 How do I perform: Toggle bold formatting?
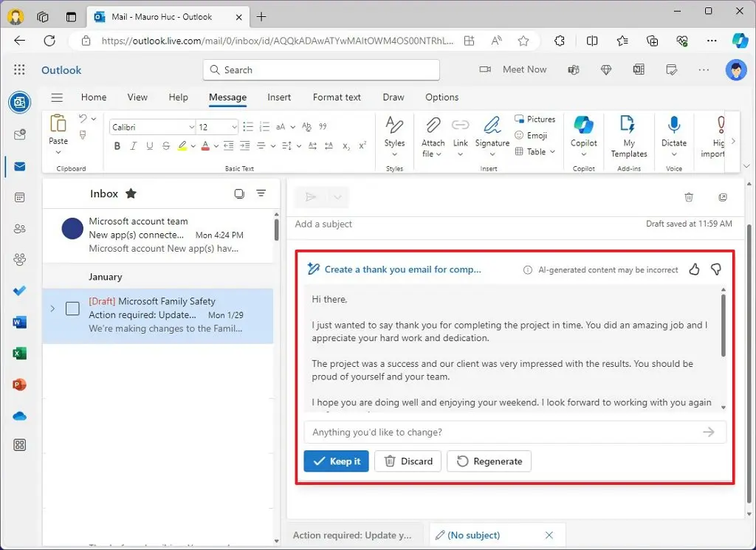point(117,146)
